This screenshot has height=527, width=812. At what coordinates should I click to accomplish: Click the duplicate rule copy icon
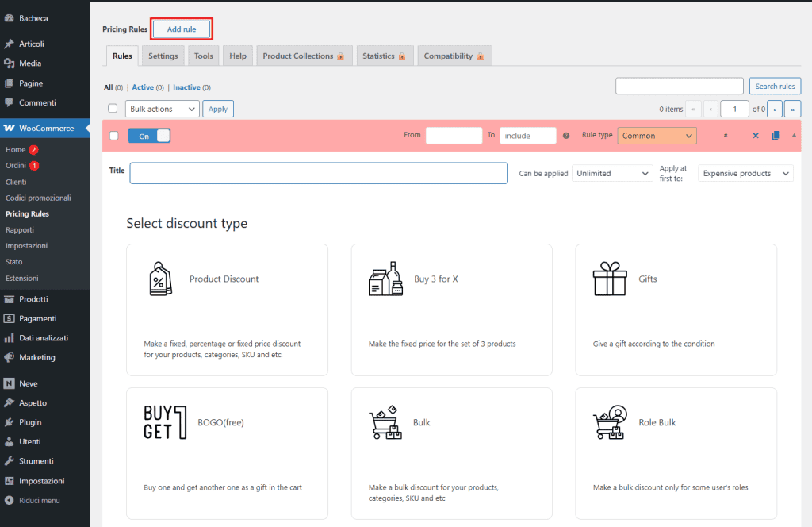776,136
